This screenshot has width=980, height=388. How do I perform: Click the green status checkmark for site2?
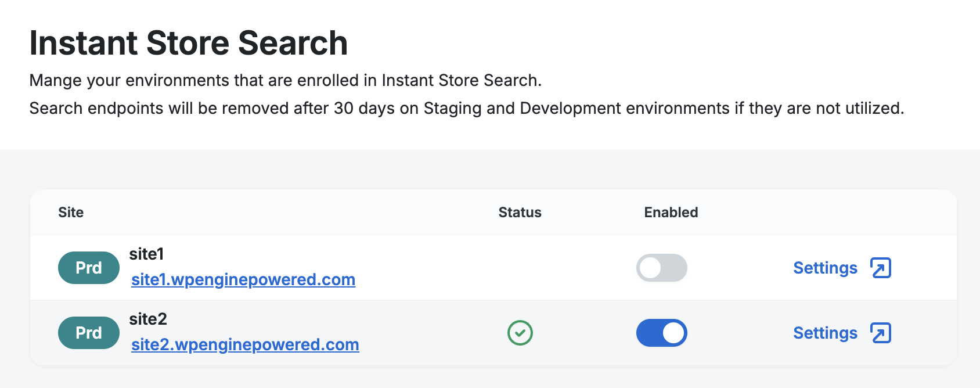(x=519, y=332)
